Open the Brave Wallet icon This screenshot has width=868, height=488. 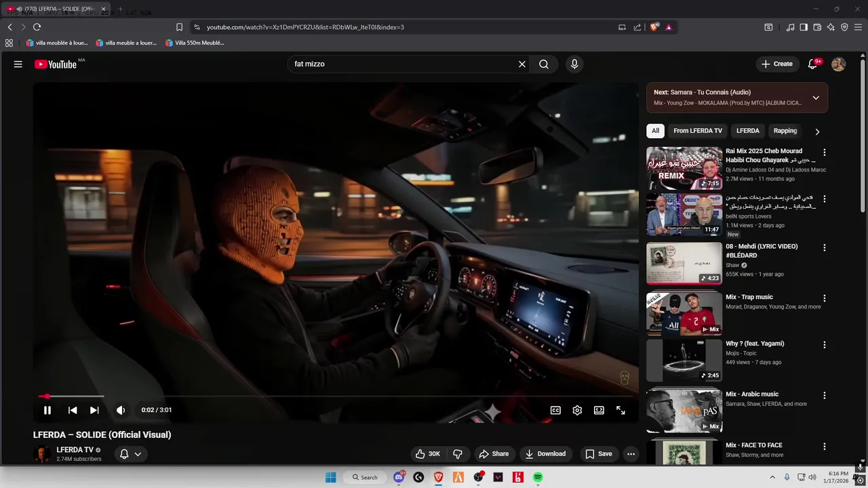[817, 27]
